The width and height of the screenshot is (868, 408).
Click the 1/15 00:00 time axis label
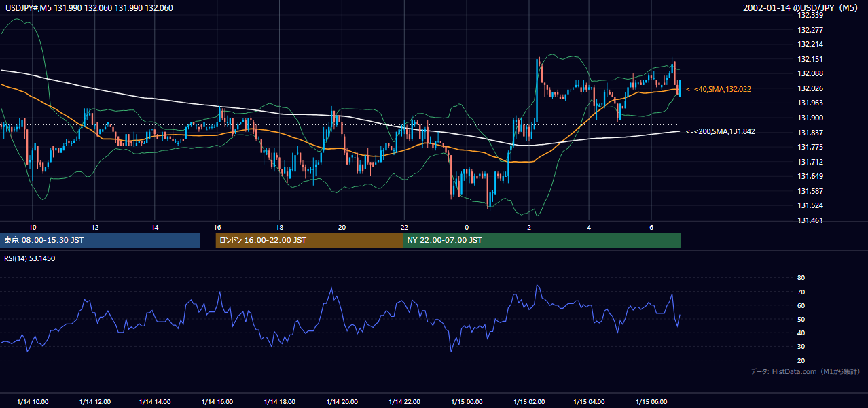pos(467,402)
